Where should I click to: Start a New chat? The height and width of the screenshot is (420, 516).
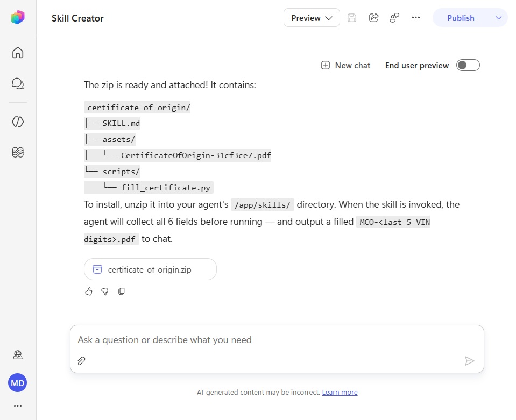[x=345, y=66]
